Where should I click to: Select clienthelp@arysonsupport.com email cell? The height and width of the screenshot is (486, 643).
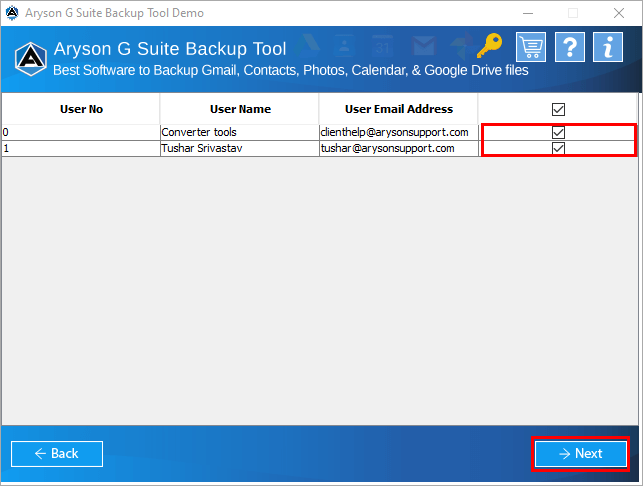tap(399, 132)
